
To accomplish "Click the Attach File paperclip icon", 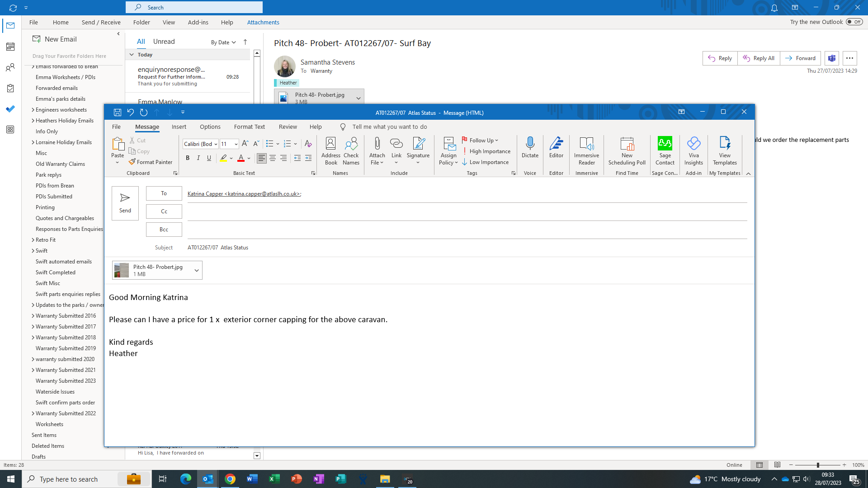I will (x=377, y=144).
